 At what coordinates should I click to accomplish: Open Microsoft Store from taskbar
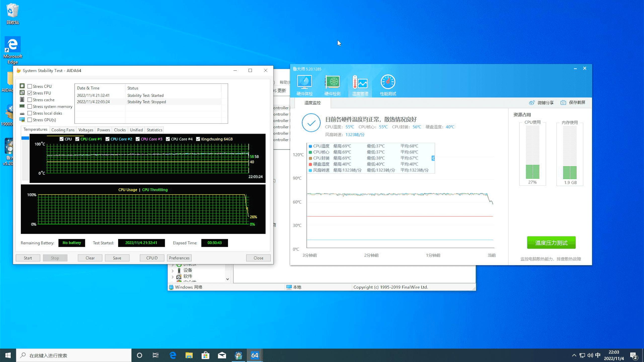pos(205,355)
